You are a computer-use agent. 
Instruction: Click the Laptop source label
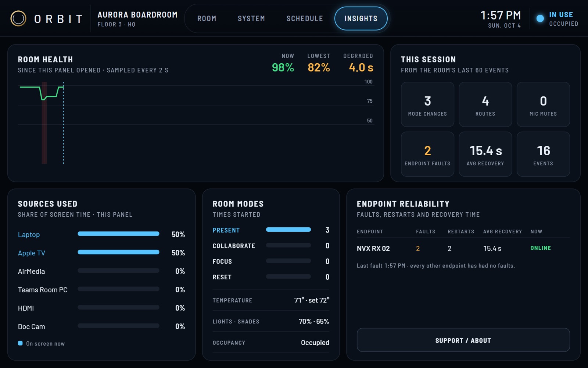(x=29, y=234)
